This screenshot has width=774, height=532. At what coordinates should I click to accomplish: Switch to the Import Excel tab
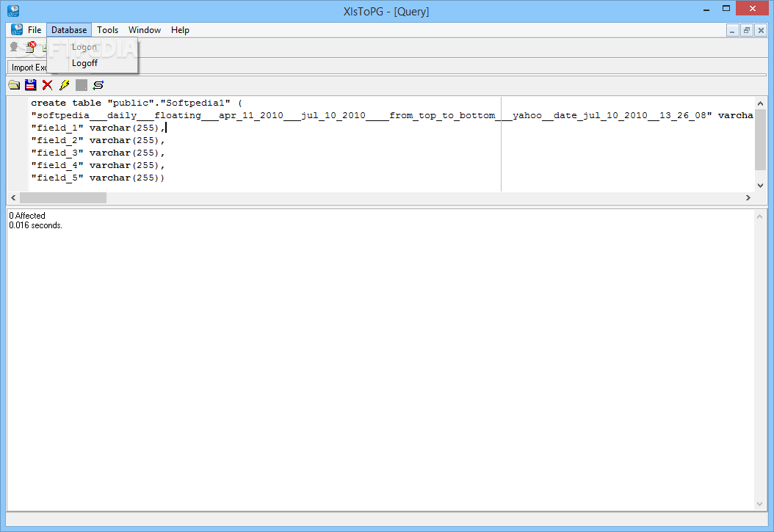point(28,68)
